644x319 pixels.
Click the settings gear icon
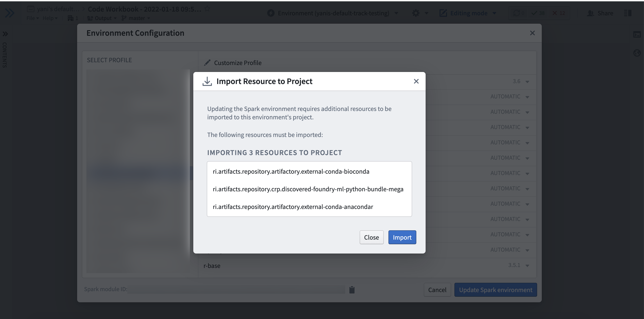coord(416,13)
